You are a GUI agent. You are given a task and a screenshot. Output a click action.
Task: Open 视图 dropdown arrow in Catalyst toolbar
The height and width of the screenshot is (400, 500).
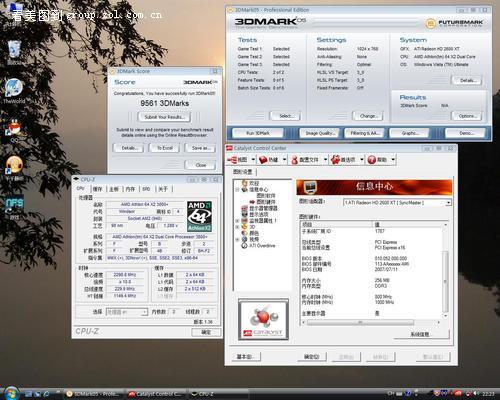(253, 160)
